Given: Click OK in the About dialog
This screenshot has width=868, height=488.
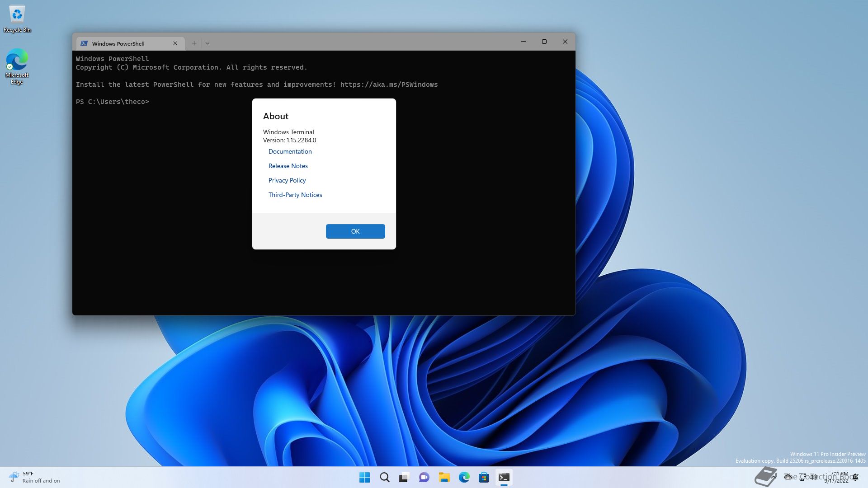Looking at the screenshot, I should (355, 231).
